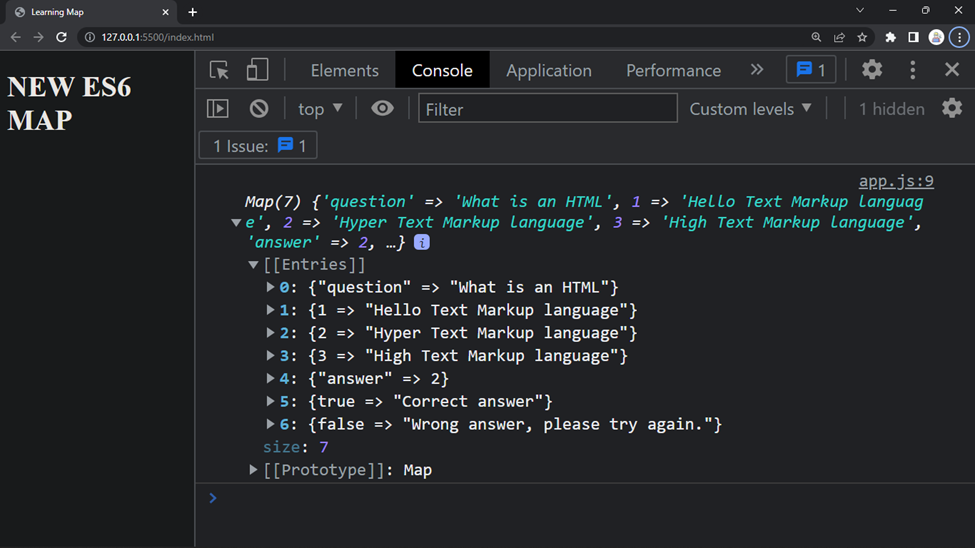Click the 1 hidden messages label
975x548 pixels.
(892, 109)
